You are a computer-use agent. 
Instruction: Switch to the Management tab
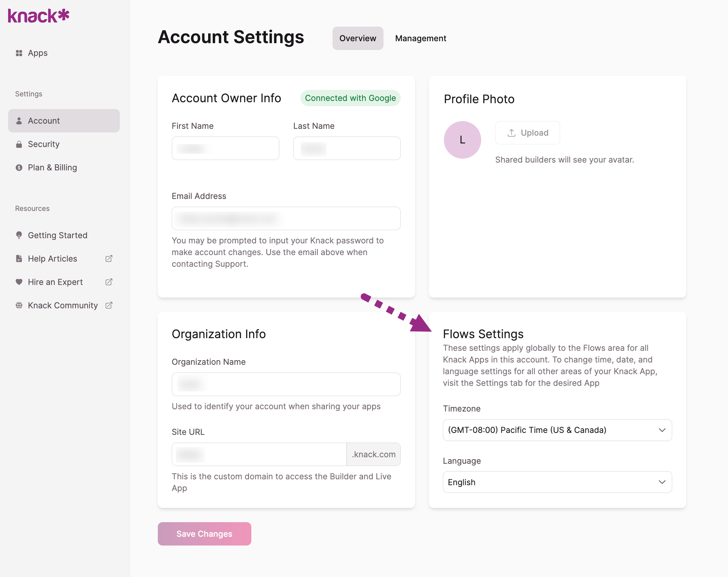(x=420, y=39)
